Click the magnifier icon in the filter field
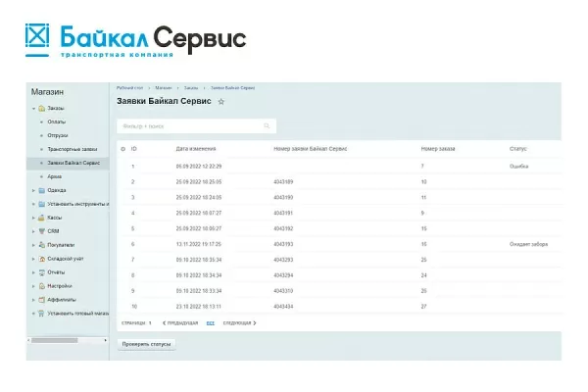Viewport: 588px width, 392px height. point(267,126)
